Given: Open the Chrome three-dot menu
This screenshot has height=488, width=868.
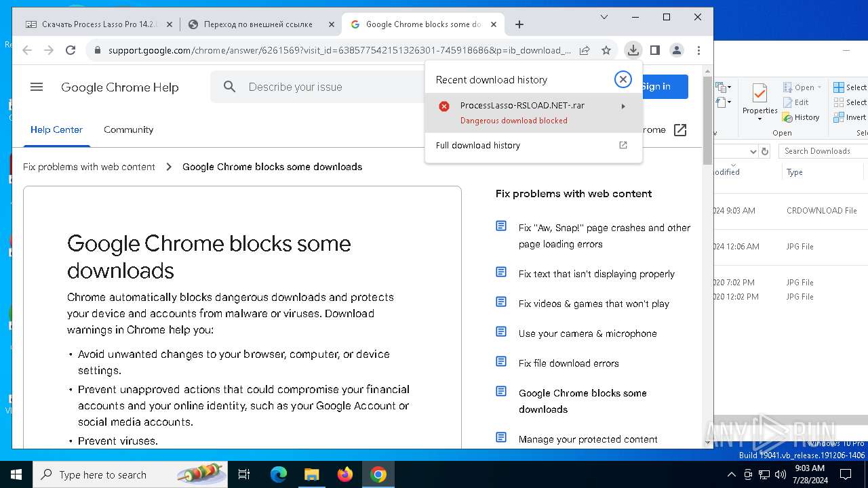Looking at the screenshot, I should pos(698,50).
